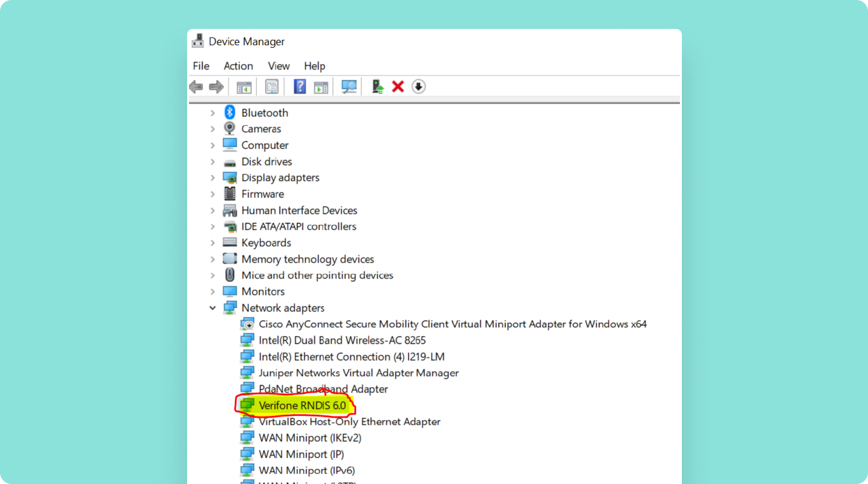Click the Disk drives icon
The height and width of the screenshot is (484, 868).
click(x=230, y=163)
